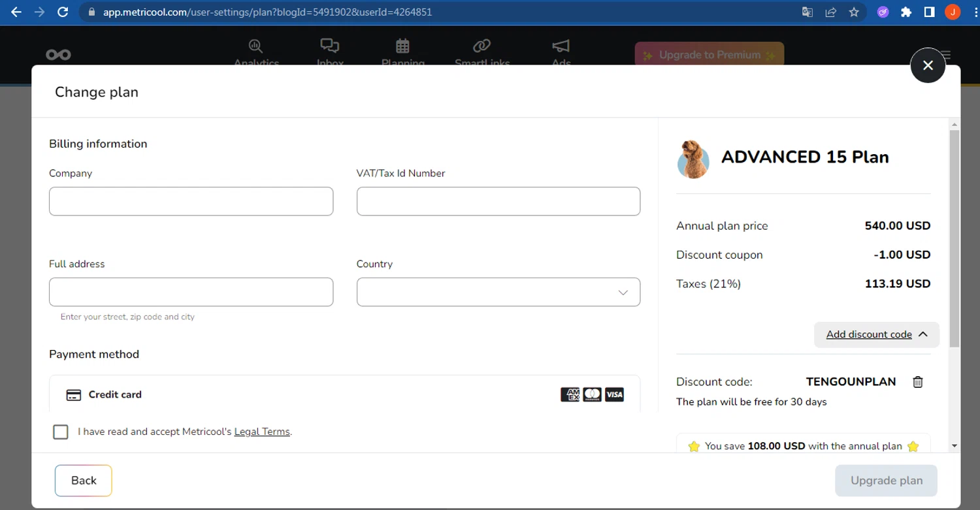Focus the VAT/Tax Id Number field
This screenshot has height=510, width=980.
click(x=498, y=201)
